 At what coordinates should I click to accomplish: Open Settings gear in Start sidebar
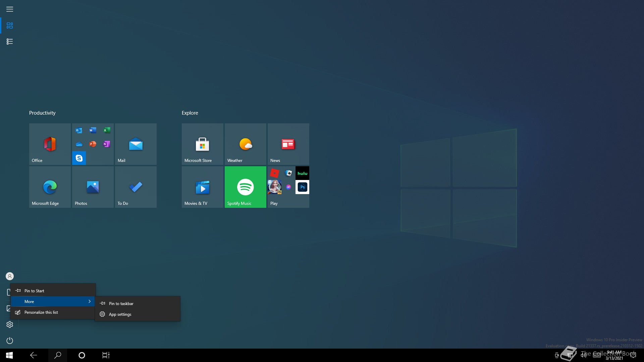coord(10,324)
